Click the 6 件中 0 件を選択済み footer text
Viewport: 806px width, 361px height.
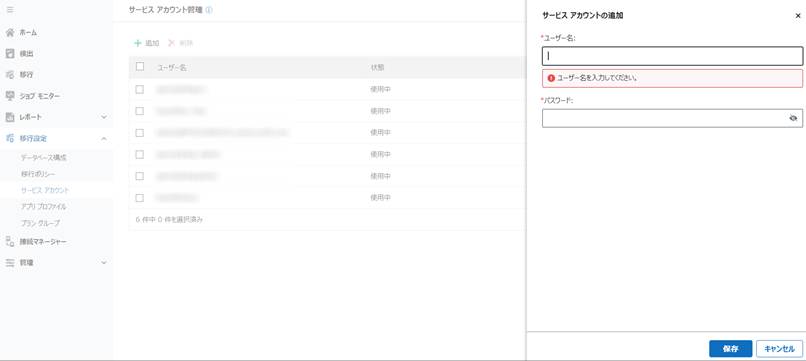pyautogui.click(x=169, y=220)
